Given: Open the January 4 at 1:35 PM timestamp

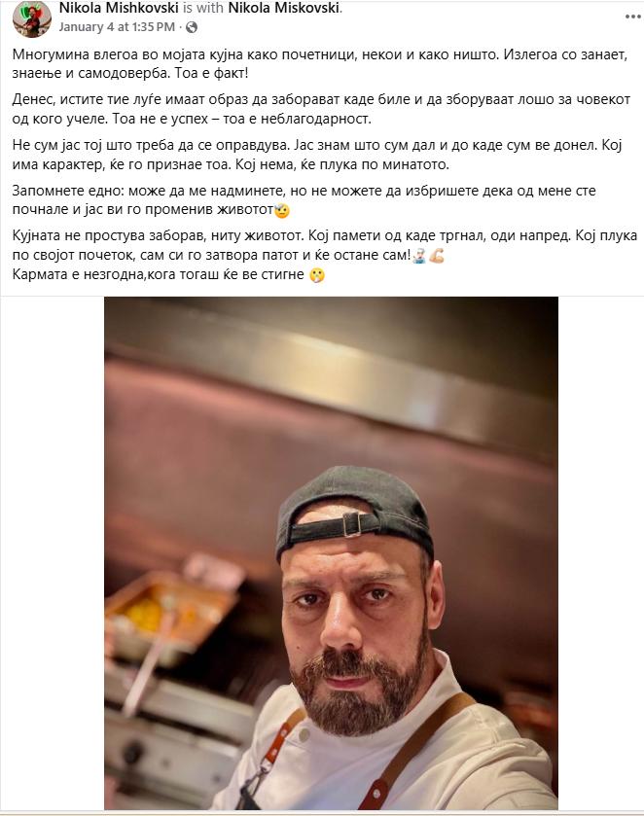Looking at the screenshot, I should (117, 27).
